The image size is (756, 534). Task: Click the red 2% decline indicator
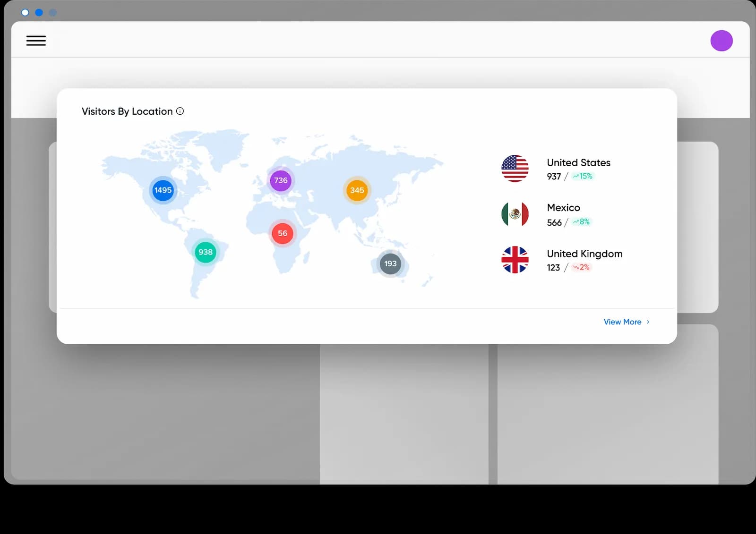[582, 267]
